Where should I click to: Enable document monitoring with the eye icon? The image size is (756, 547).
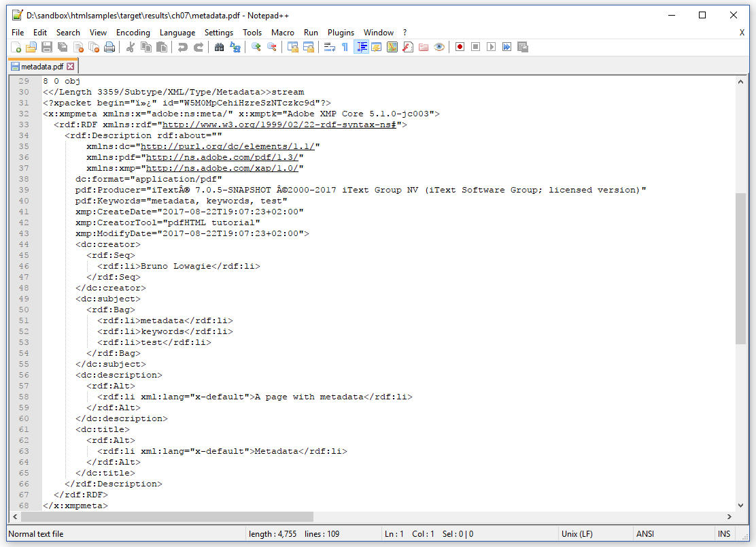[x=439, y=46]
